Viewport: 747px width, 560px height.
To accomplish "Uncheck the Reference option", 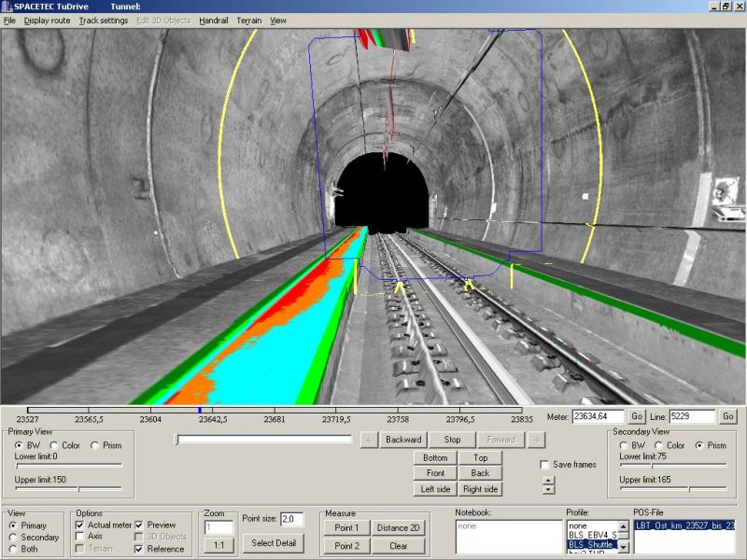I will 140,549.
